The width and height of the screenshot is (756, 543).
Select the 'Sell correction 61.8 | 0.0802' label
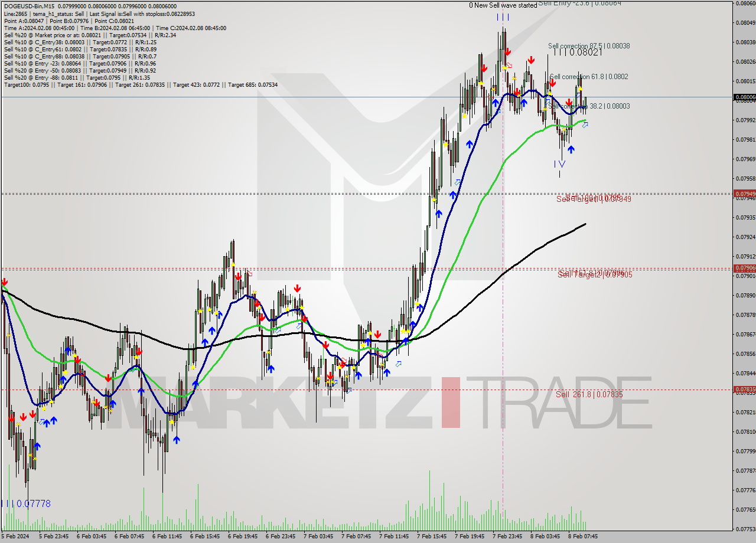point(589,77)
